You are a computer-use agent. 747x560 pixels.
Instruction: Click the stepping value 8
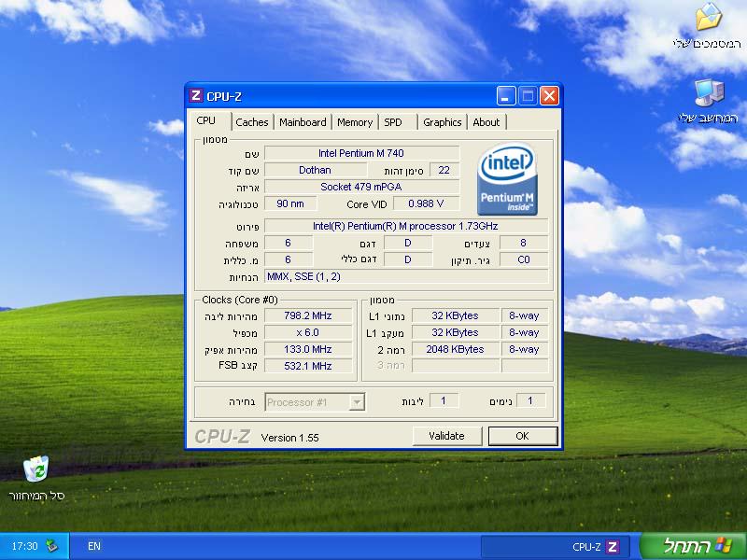click(x=524, y=244)
